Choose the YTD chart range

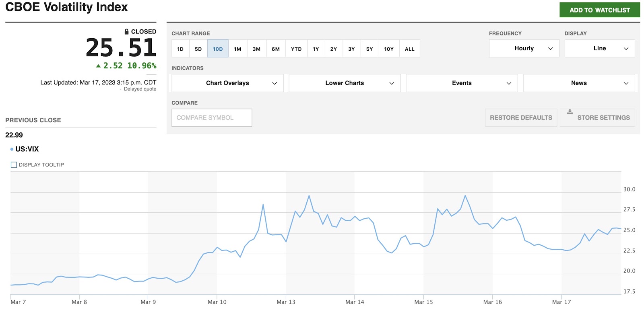(296, 49)
